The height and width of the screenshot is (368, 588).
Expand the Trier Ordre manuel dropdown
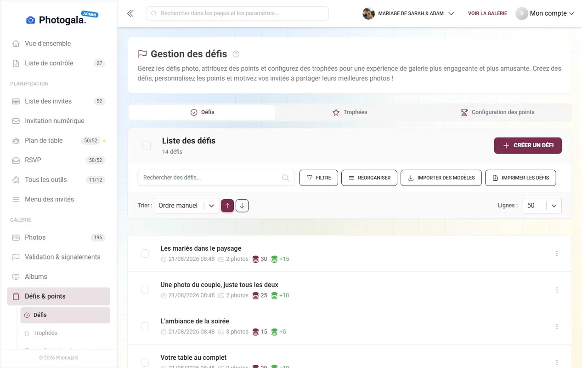[187, 206]
